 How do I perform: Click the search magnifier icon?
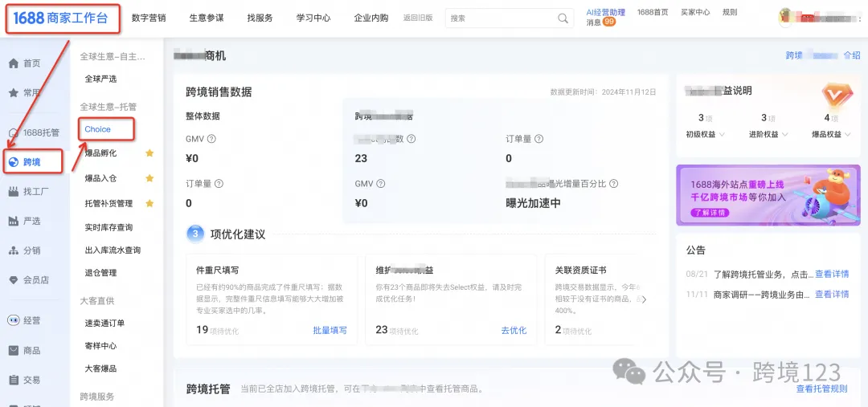coord(563,18)
